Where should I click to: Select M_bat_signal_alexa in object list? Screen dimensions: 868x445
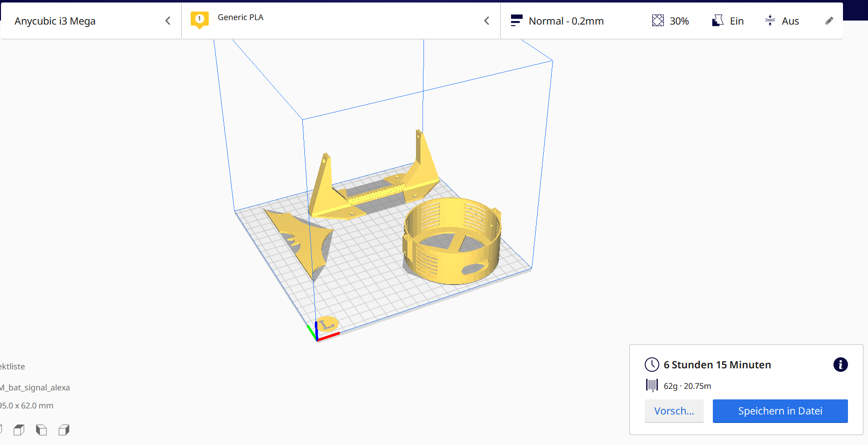point(35,387)
